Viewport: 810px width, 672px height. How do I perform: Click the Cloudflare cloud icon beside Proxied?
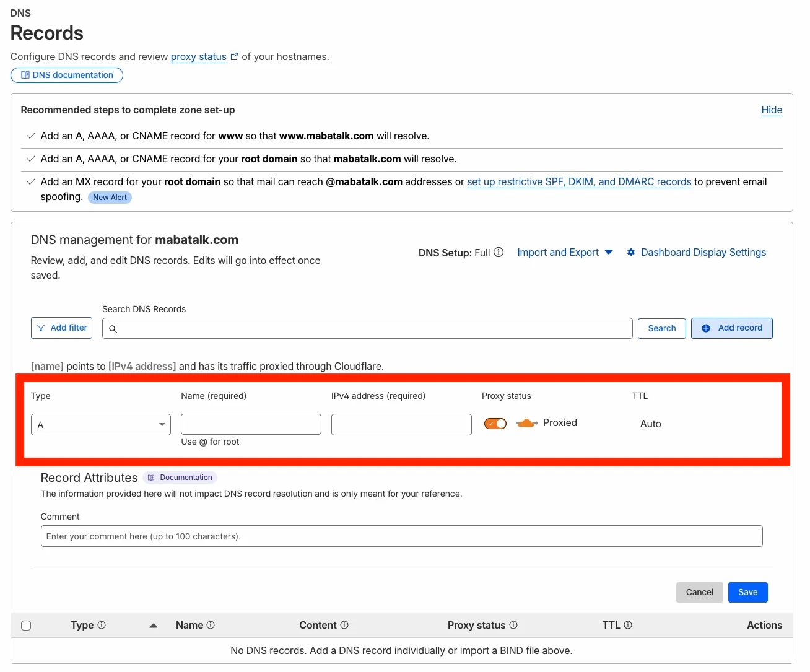(526, 423)
